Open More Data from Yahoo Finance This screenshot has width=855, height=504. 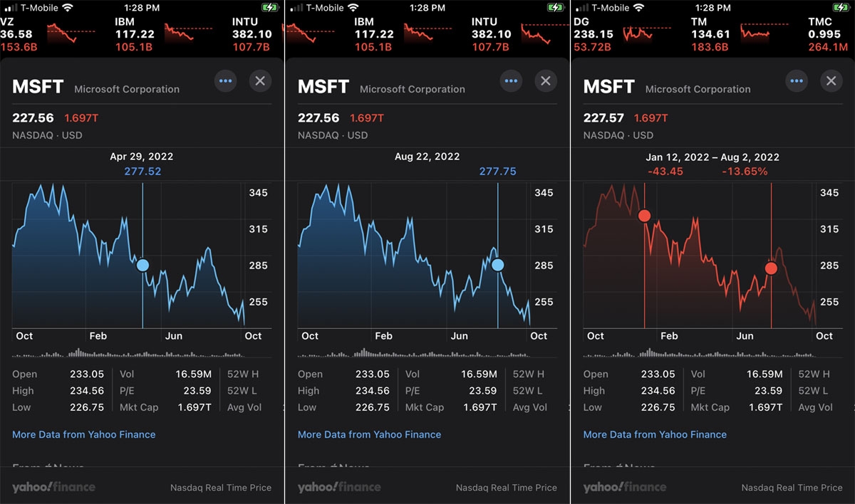coord(84,434)
